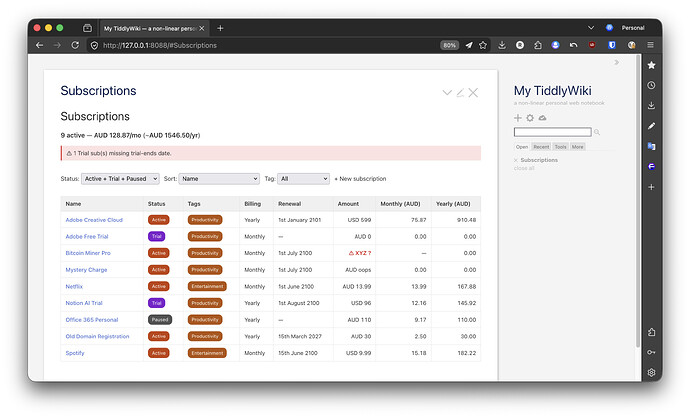This screenshot has height=417, width=690.
Task: Open the Office 365 Personal link
Action: [92, 320]
